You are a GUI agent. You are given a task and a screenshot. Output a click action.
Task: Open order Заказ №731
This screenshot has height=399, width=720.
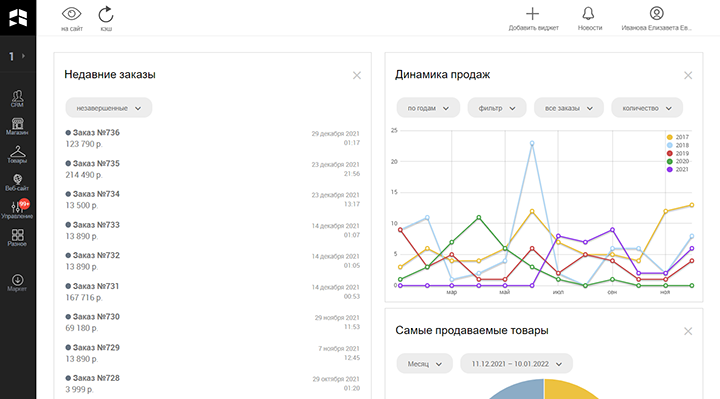[96, 286]
